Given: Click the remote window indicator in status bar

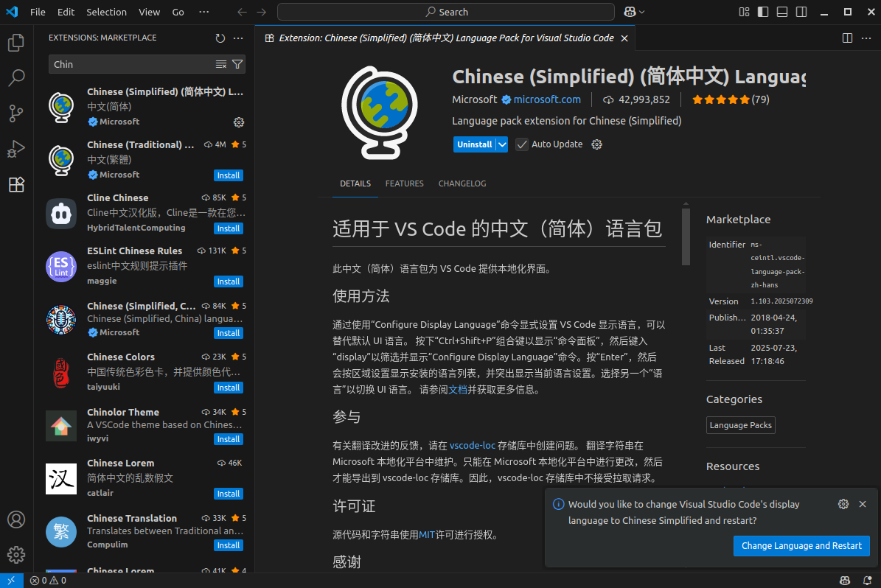Looking at the screenshot, I should pyautogui.click(x=10, y=581).
